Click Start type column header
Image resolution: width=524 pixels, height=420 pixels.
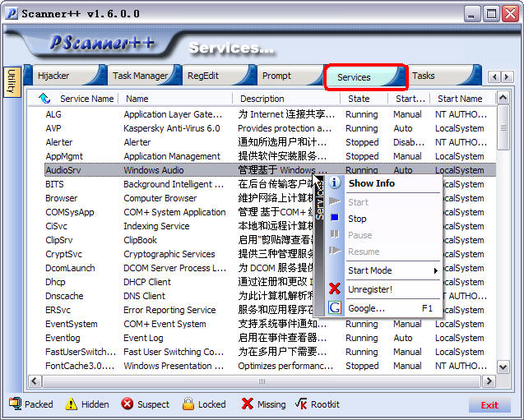pos(409,99)
